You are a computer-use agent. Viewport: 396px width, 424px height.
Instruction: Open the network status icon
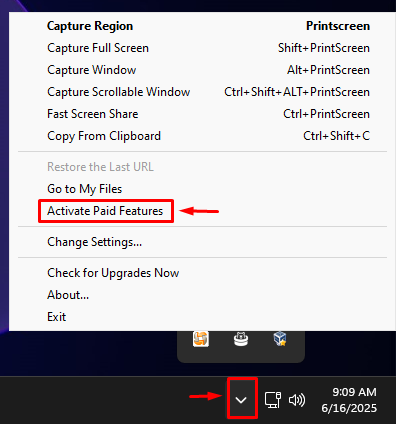tap(273, 400)
